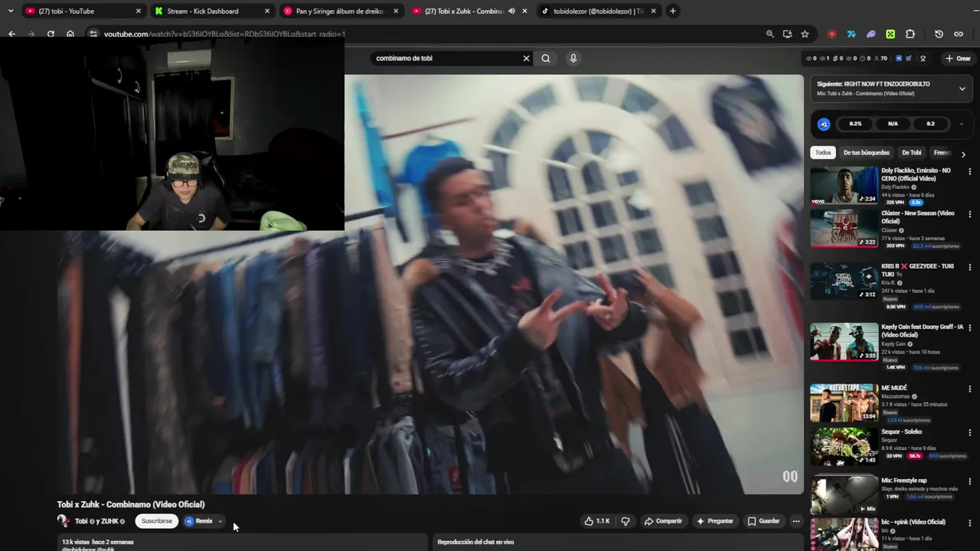
Task: Click the blue IQ badge in top stats bar
Action: click(899, 58)
